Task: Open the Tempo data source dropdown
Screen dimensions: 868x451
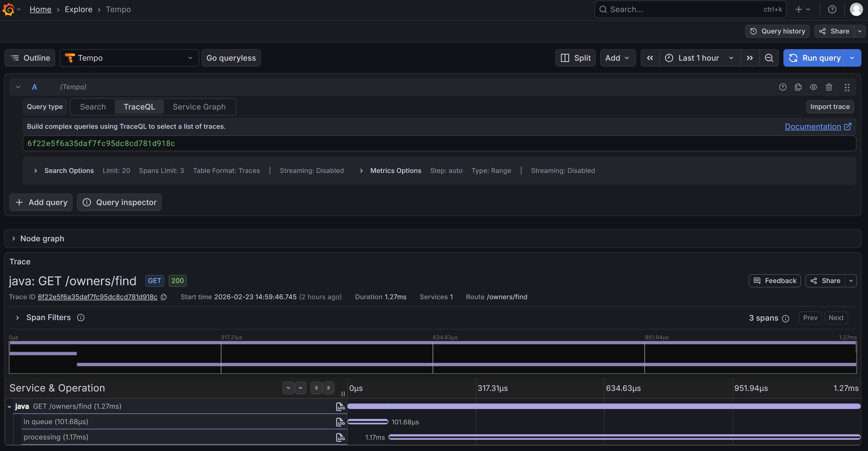Action: click(129, 58)
